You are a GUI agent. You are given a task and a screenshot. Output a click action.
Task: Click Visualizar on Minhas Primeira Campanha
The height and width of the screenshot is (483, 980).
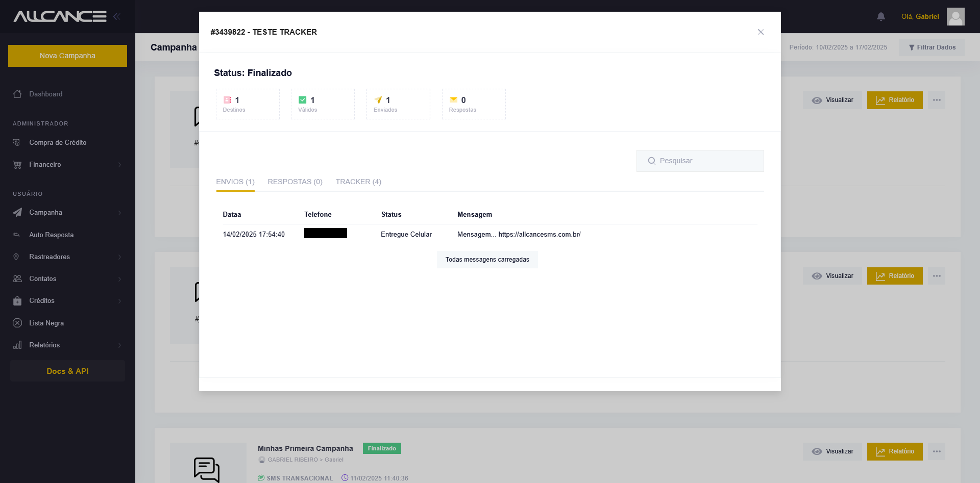point(832,451)
